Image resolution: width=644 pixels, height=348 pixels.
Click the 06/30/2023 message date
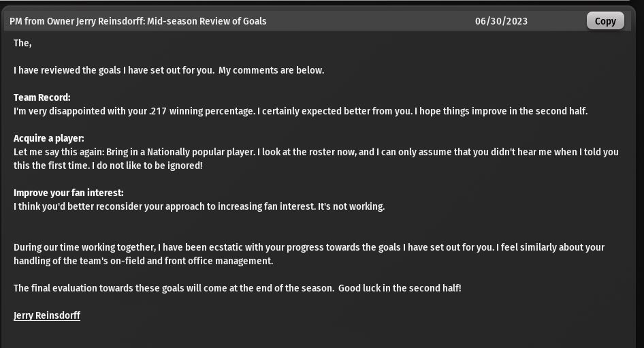tap(501, 21)
